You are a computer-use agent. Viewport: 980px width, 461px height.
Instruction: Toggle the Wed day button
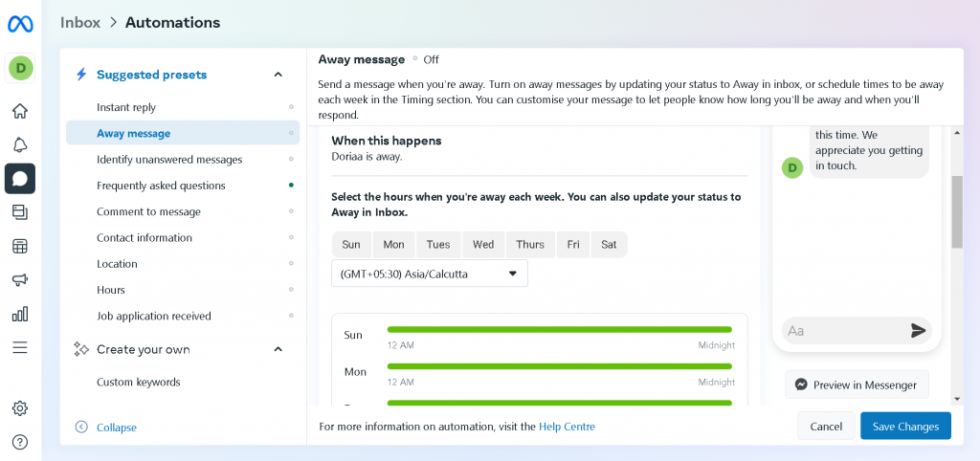pos(483,245)
